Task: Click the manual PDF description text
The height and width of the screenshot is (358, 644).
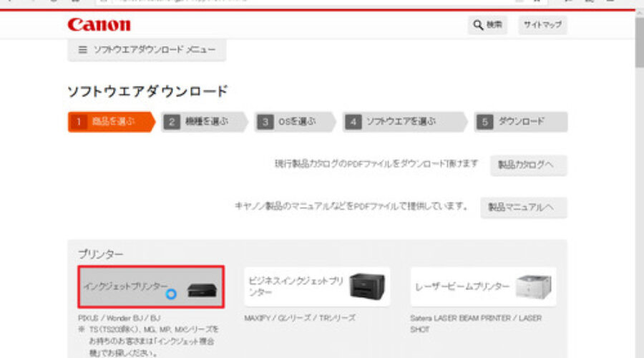Action: 351,206
